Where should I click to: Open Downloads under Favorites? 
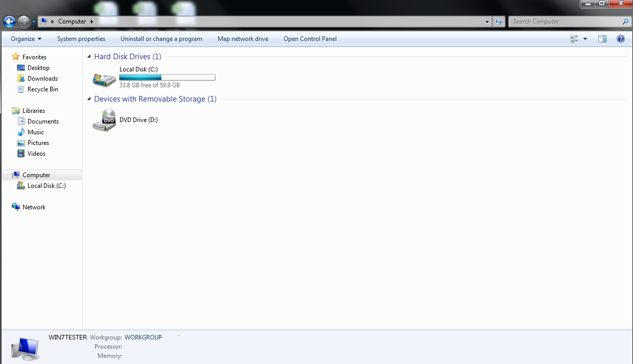click(x=42, y=79)
